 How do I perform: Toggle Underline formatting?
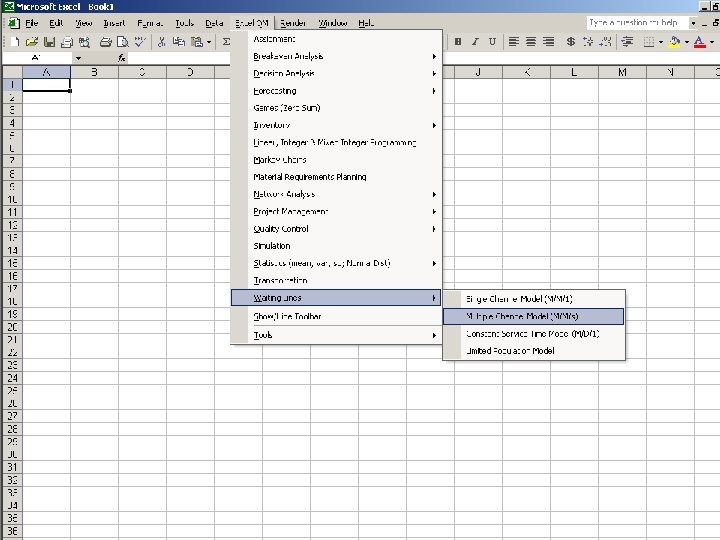(x=492, y=42)
